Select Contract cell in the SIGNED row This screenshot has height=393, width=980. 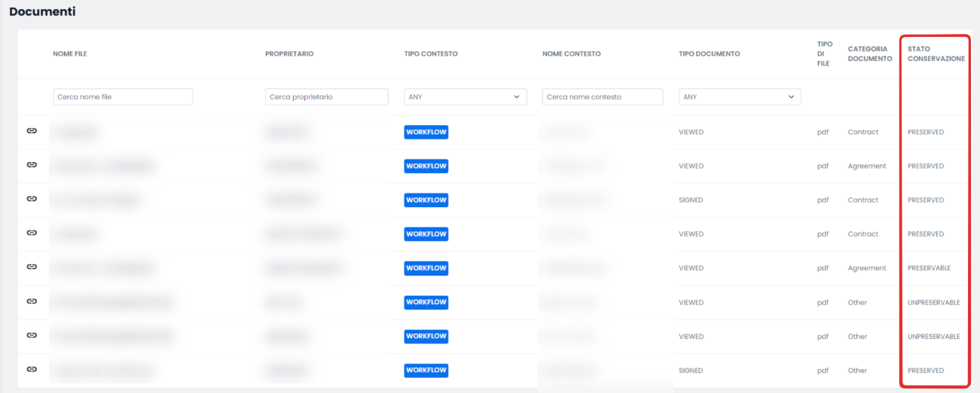(x=862, y=200)
